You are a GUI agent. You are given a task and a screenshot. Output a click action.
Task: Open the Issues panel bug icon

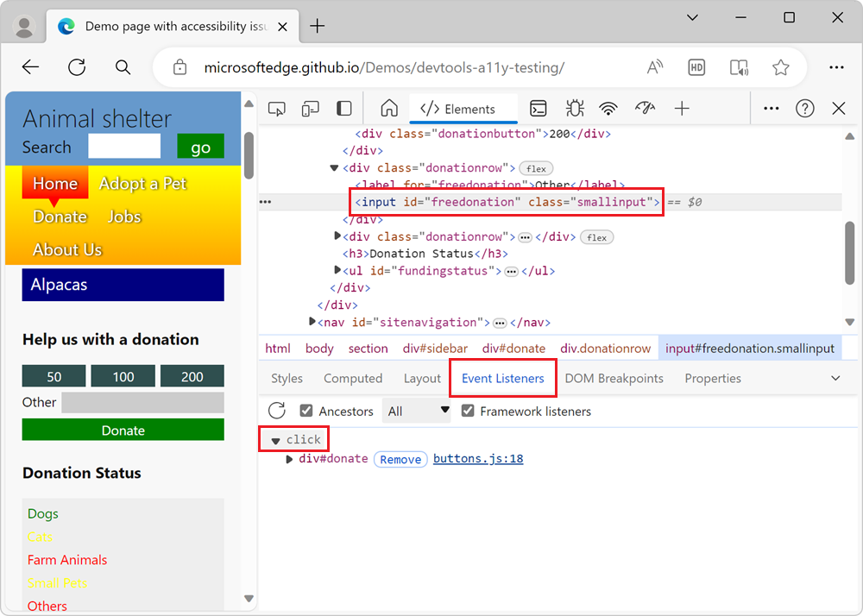[x=574, y=108]
